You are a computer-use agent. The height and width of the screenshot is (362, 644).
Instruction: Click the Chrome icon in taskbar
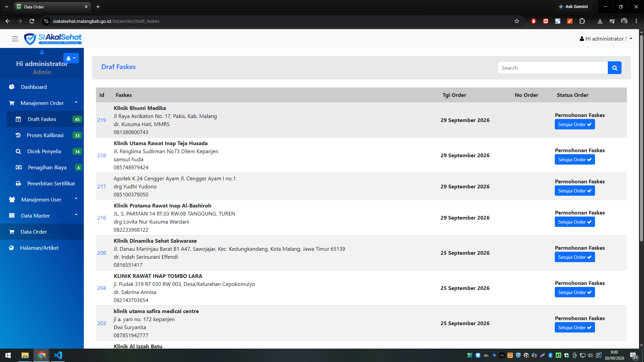[42, 355]
